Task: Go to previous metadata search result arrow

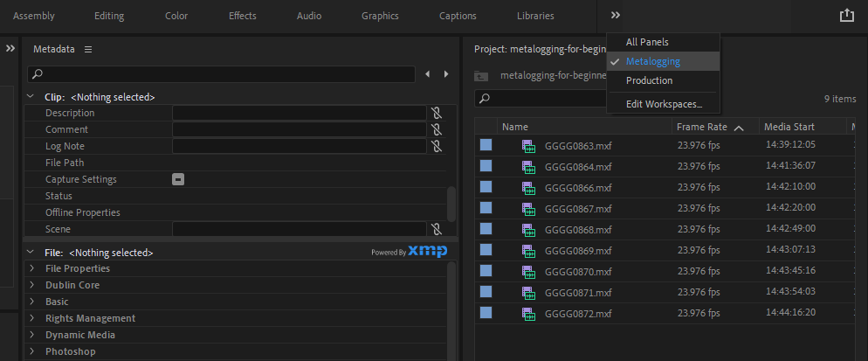Action: (x=427, y=73)
